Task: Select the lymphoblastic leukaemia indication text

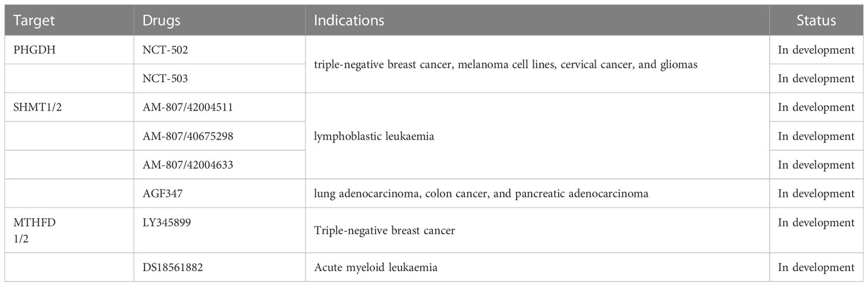Action: [374, 136]
